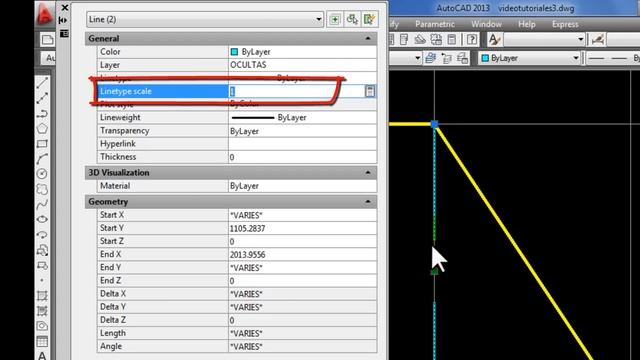Select the Construction Line tool
The width and height of the screenshot is (640, 360).
[x=42, y=98]
